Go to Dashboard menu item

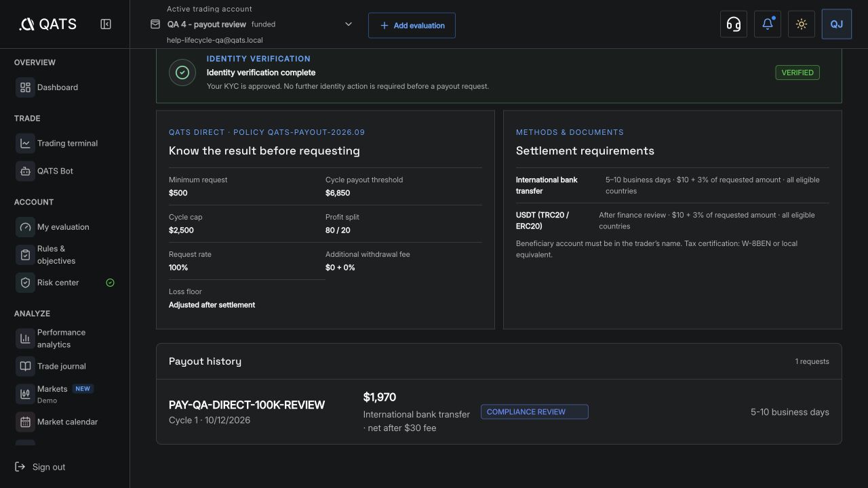(x=58, y=87)
